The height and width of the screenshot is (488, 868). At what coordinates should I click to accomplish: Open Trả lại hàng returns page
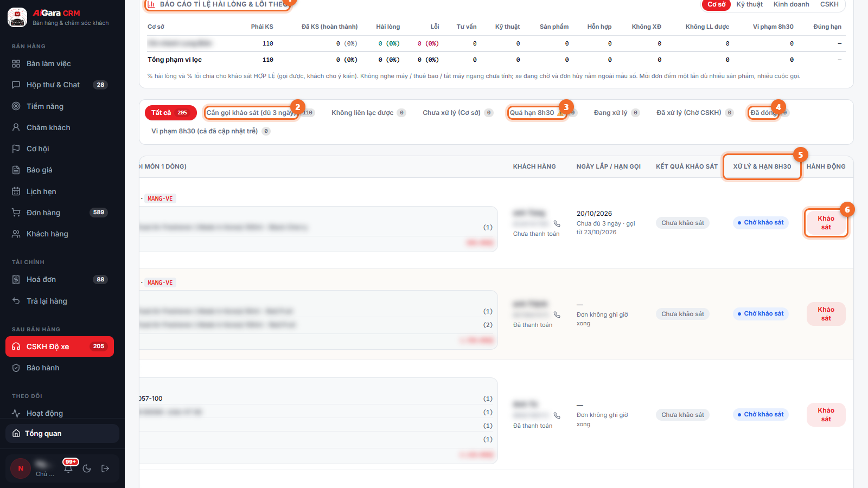click(60, 301)
